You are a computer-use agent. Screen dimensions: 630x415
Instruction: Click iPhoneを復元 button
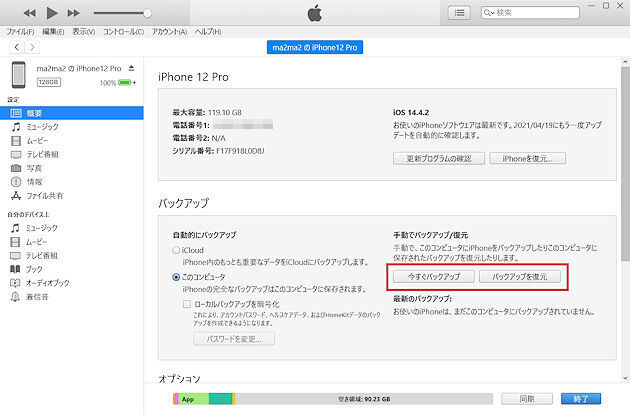[x=533, y=158]
